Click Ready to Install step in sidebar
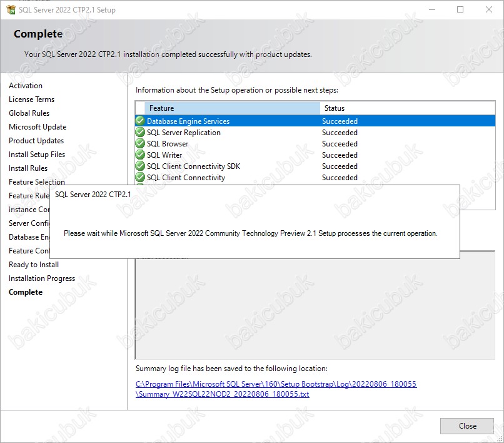Viewport: 504px width, 443px height. point(34,265)
